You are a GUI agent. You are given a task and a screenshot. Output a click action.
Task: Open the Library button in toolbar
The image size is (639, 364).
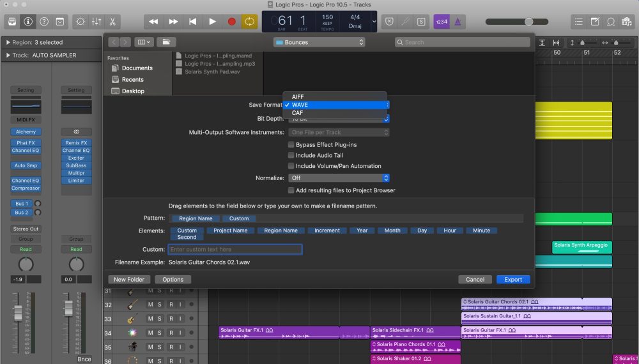click(12, 21)
